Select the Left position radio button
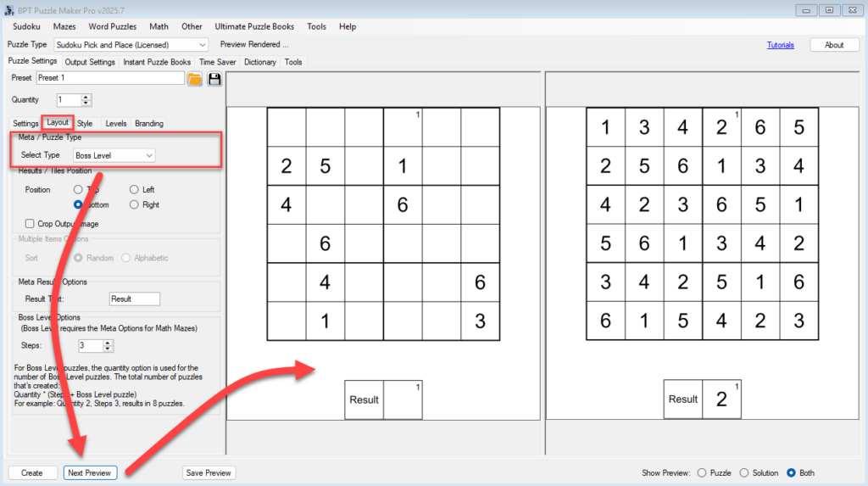Image resolution: width=868 pixels, height=486 pixels. (134, 189)
